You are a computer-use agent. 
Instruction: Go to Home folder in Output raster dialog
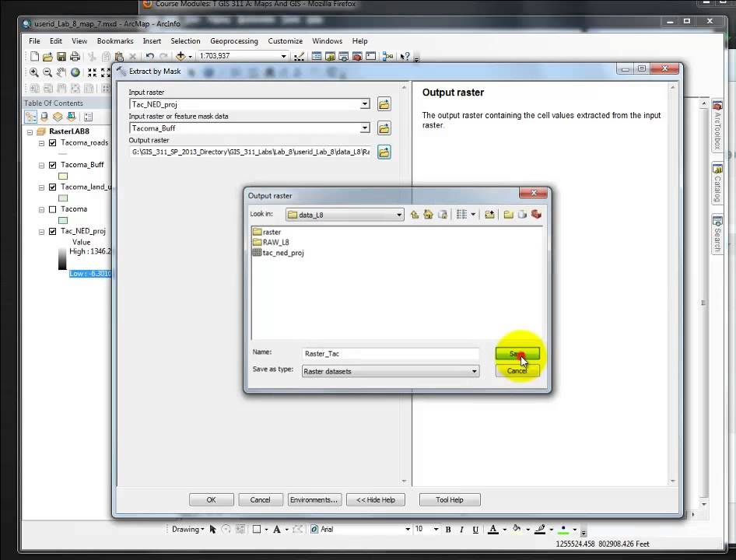click(x=428, y=215)
